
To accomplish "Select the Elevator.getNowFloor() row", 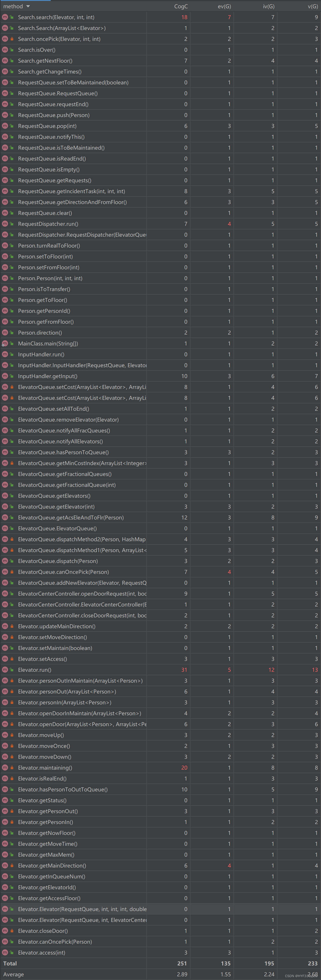I will (x=160, y=833).
